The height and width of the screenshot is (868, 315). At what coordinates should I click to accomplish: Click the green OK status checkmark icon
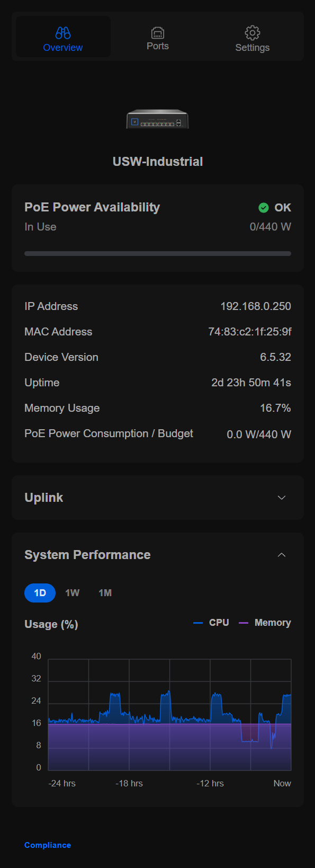264,208
